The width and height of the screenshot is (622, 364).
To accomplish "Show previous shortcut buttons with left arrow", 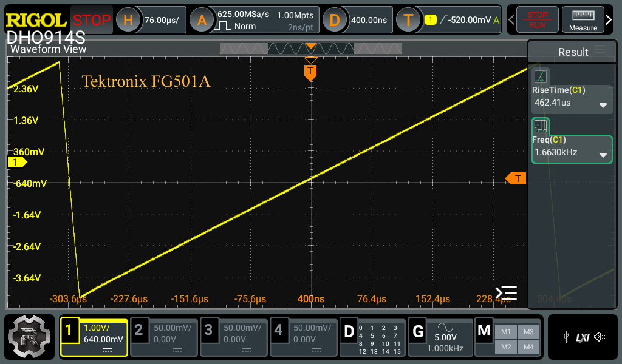I will click(x=511, y=20).
